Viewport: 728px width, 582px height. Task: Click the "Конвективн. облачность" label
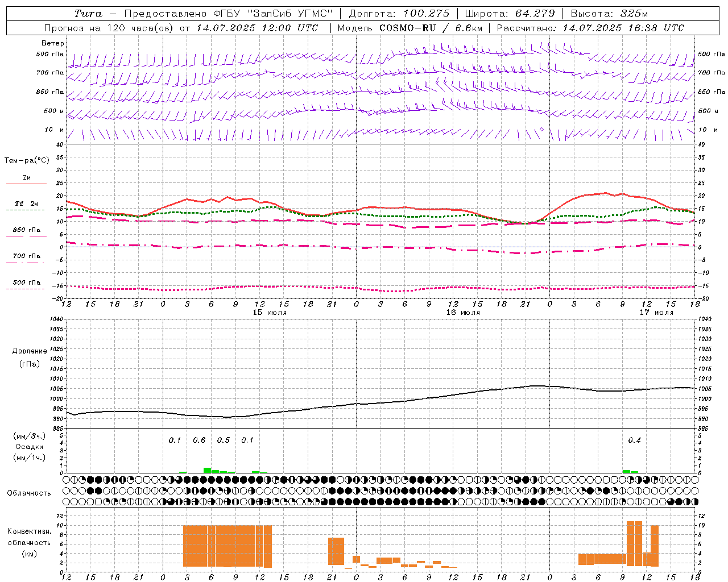29,537
